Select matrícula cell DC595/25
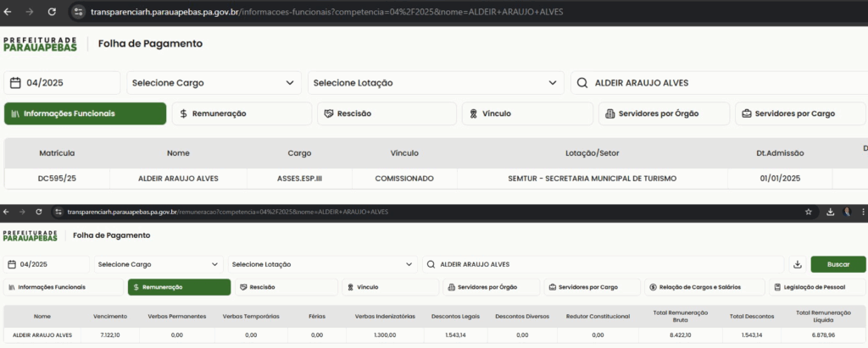Viewport: 868px width, 348px height. click(57, 179)
